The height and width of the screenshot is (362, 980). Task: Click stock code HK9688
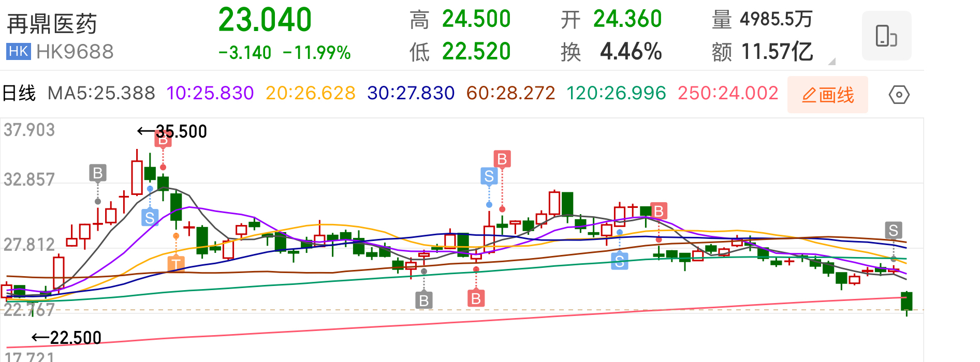click(x=75, y=52)
